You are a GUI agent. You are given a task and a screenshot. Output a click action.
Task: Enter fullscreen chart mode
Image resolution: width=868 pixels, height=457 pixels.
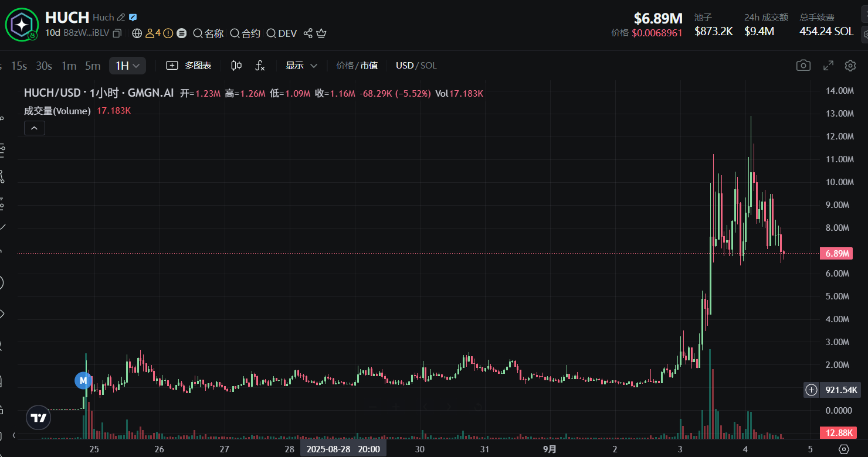pos(828,66)
